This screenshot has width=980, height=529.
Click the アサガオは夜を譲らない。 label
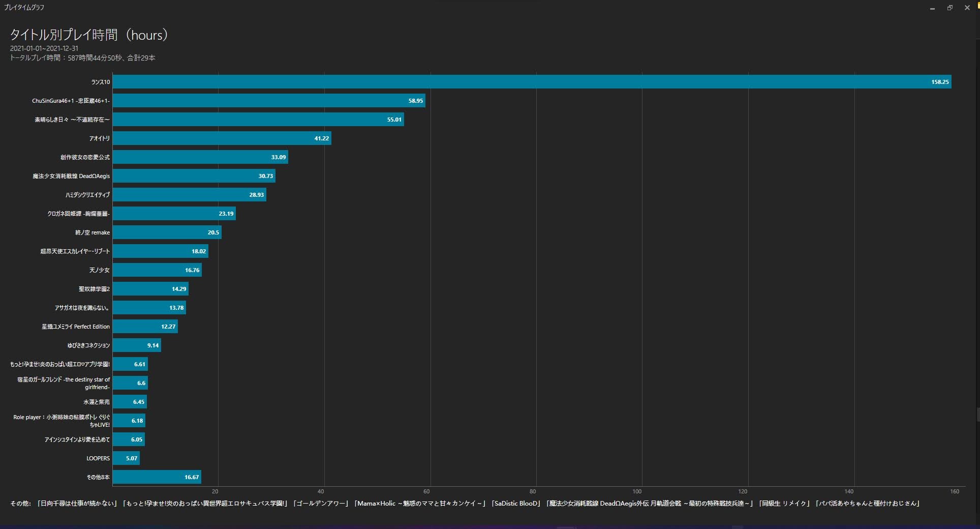point(82,308)
